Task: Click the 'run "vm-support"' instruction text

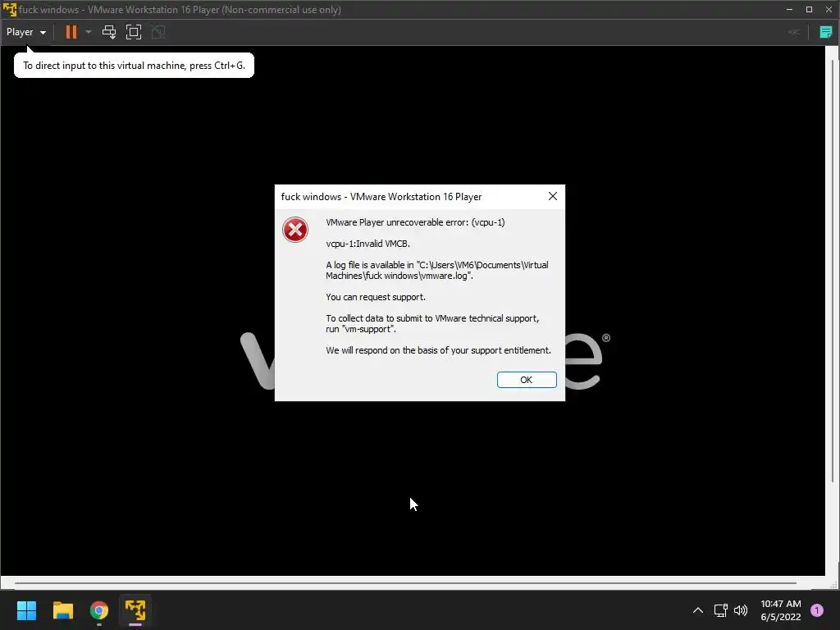Action: point(361,329)
